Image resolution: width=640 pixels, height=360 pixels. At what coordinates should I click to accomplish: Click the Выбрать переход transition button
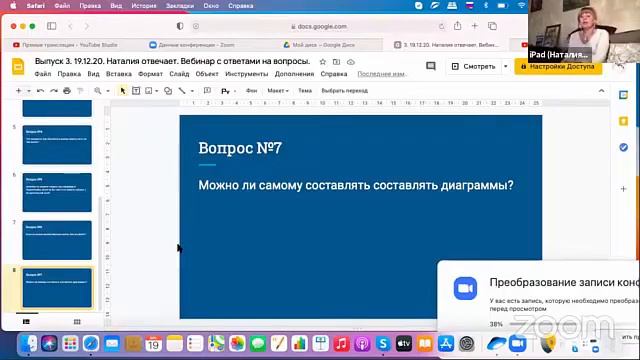(344, 91)
